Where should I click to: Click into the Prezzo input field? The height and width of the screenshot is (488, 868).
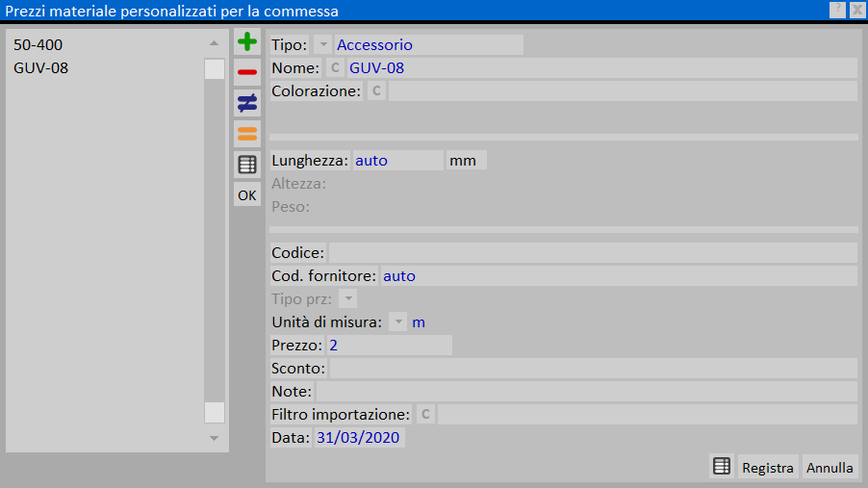[x=389, y=346]
